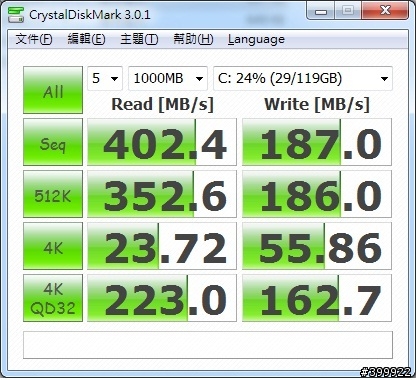This screenshot has height=380, width=417.
Task: Run all benchmarks with All button
Action: coord(53,90)
